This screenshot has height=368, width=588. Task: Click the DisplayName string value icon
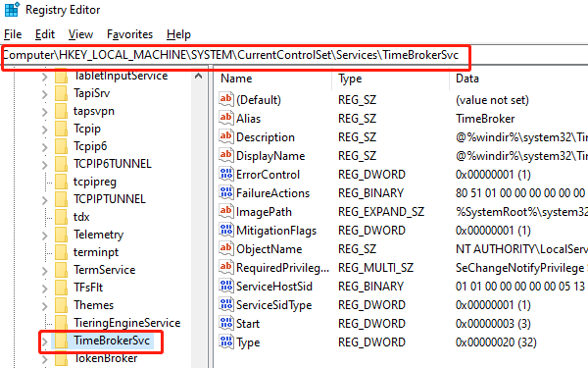tap(226, 155)
